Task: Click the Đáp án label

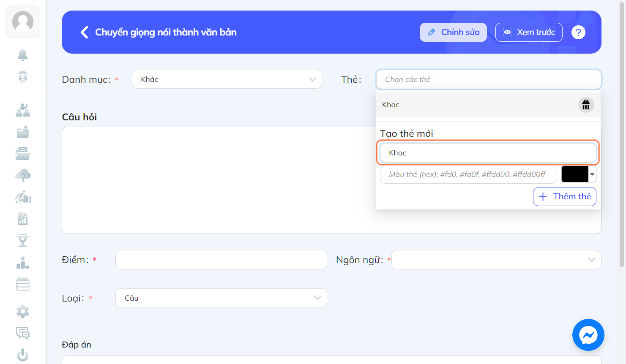Action: [x=77, y=345]
